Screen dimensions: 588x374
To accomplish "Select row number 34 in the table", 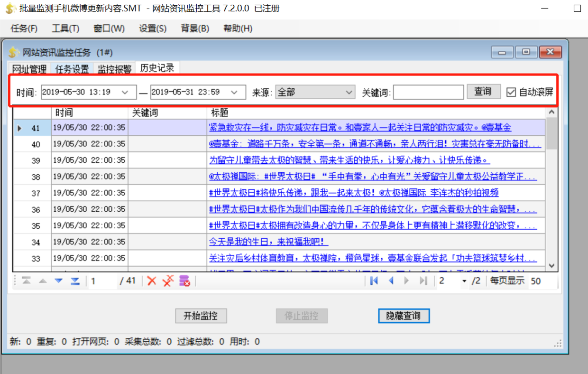I will (x=32, y=243).
